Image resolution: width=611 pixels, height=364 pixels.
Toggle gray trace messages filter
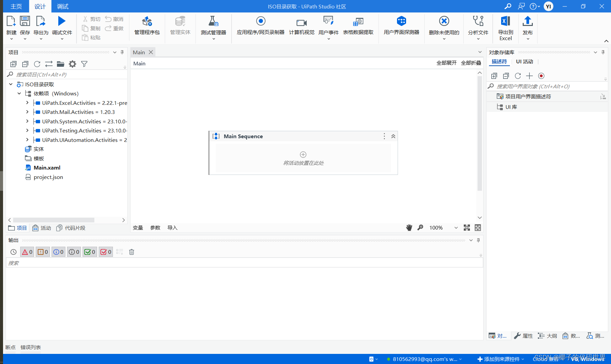74,252
